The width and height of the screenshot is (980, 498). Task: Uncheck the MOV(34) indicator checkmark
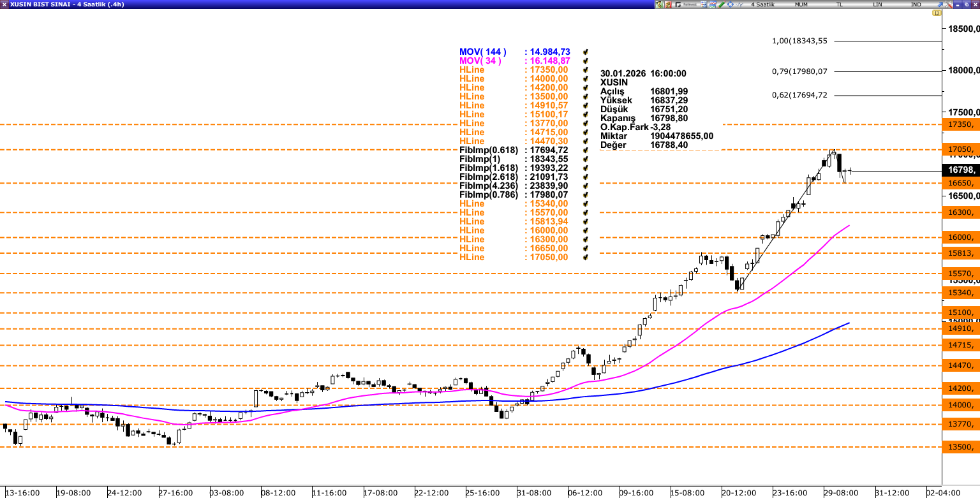coord(585,61)
